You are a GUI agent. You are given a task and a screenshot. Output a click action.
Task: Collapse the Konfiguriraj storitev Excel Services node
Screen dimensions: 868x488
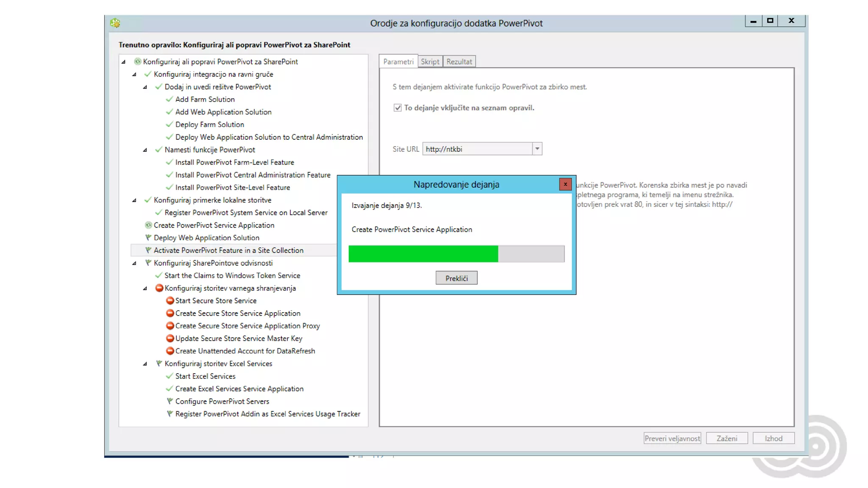tap(145, 363)
